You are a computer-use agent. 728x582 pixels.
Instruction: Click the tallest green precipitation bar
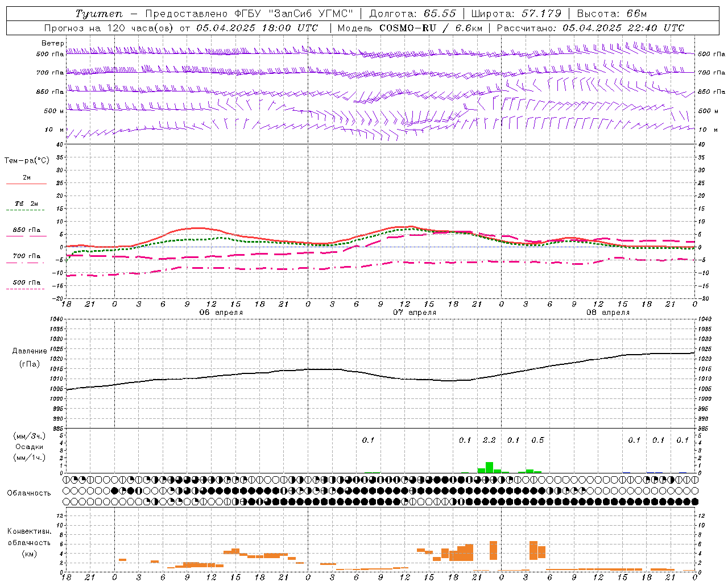click(x=489, y=468)
